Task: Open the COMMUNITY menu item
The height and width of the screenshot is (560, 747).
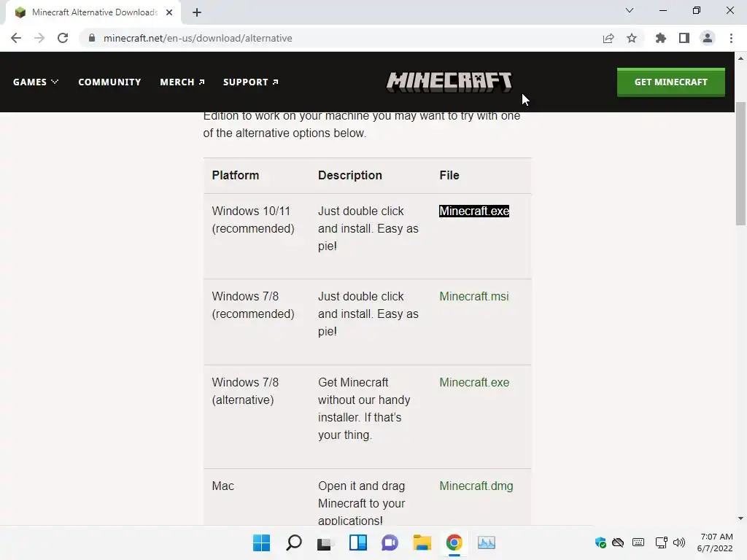Action: coord(109,82)
